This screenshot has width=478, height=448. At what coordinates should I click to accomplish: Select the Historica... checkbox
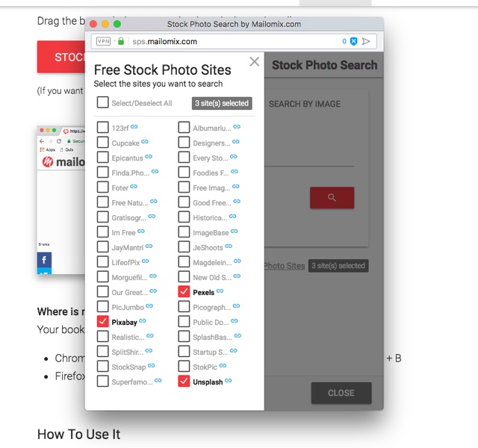184,217
